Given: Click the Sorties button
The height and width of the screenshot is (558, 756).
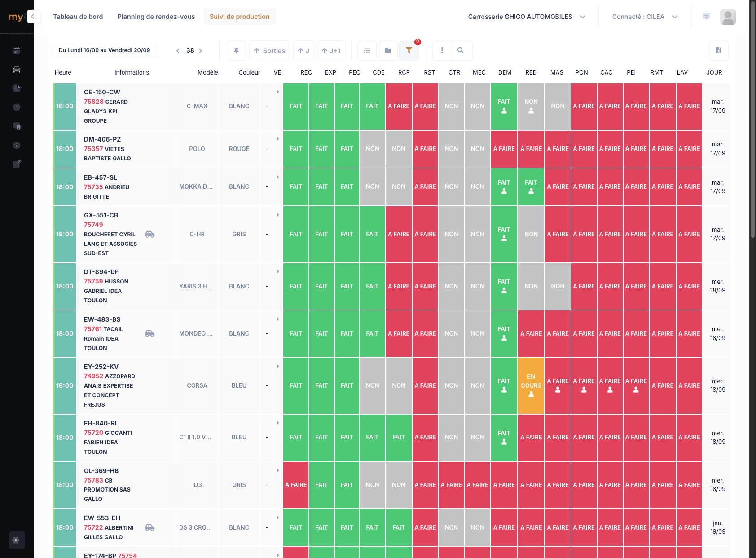Looking at the screenshot, I should 269,51.
